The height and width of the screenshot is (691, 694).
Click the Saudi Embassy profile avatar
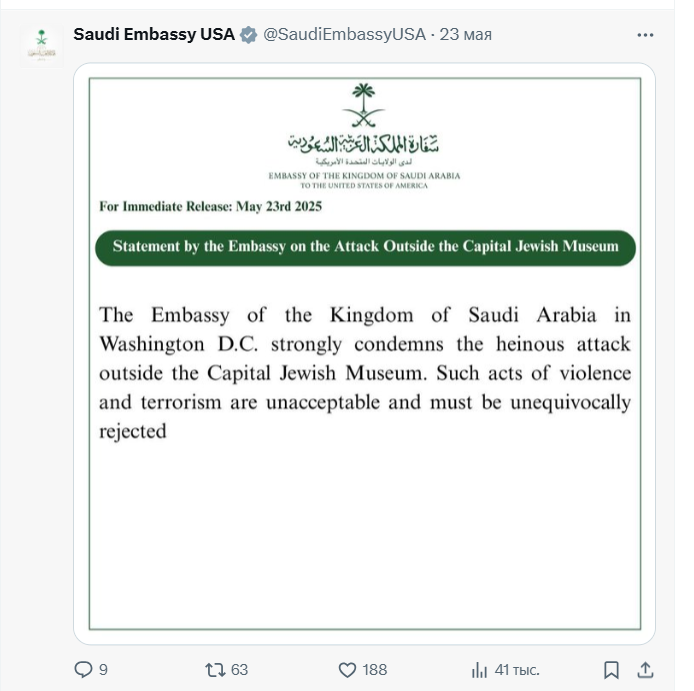point(42,45)
